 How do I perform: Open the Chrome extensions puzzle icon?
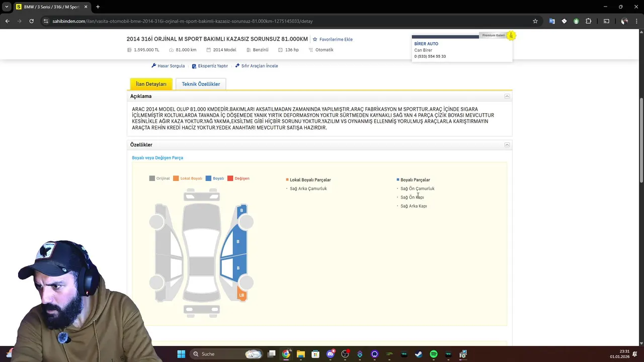[x=589, y=21]
